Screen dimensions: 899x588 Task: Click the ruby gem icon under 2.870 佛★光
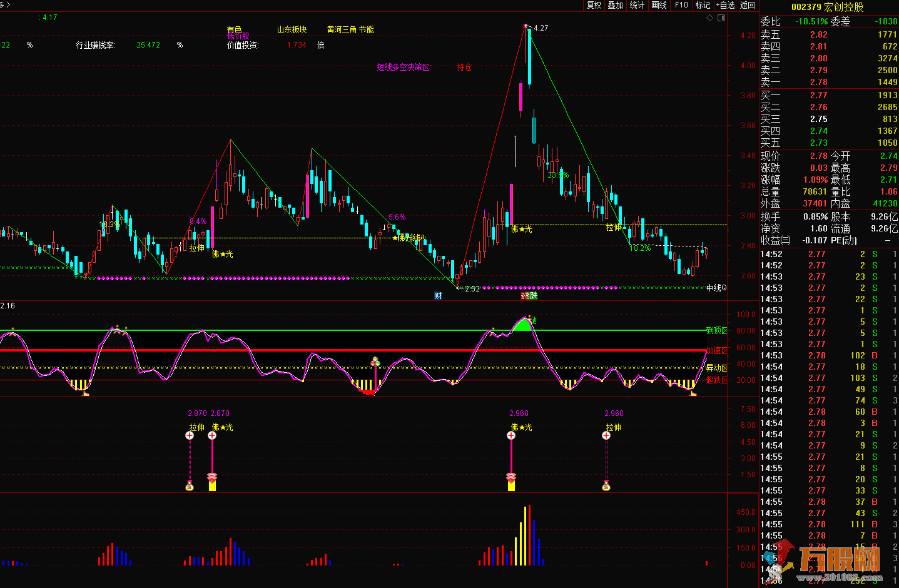pyautogui.click(x=212, y=477)
